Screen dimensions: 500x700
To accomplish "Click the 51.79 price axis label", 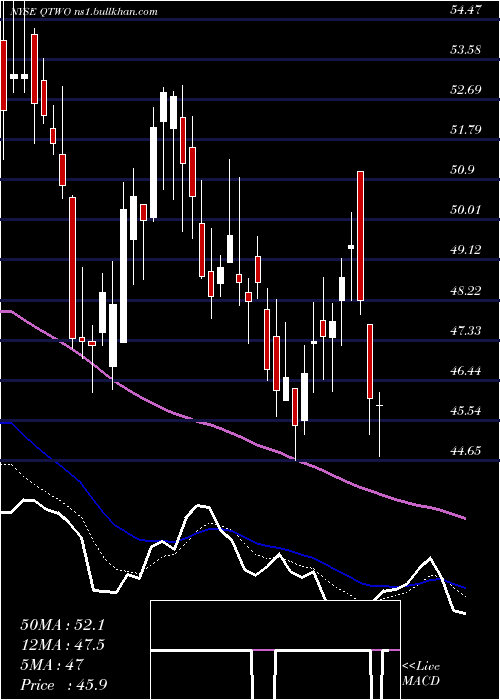I will [466, 129].
